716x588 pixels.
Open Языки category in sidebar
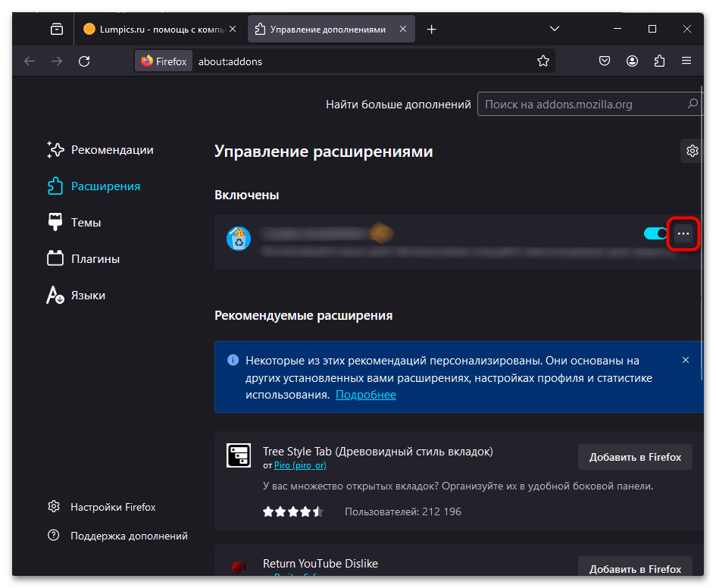point(76,296)
